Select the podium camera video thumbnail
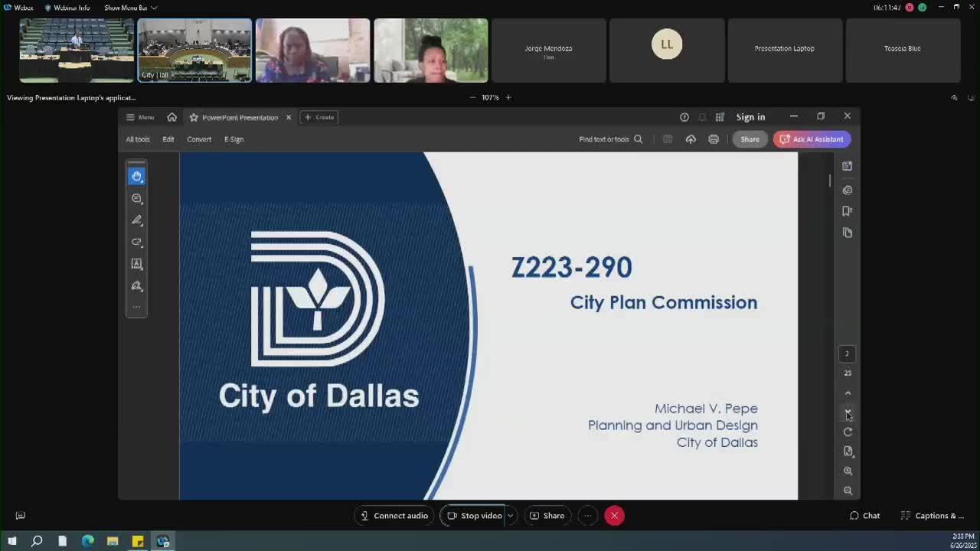980x551 pixels. [x=77, y=51]
